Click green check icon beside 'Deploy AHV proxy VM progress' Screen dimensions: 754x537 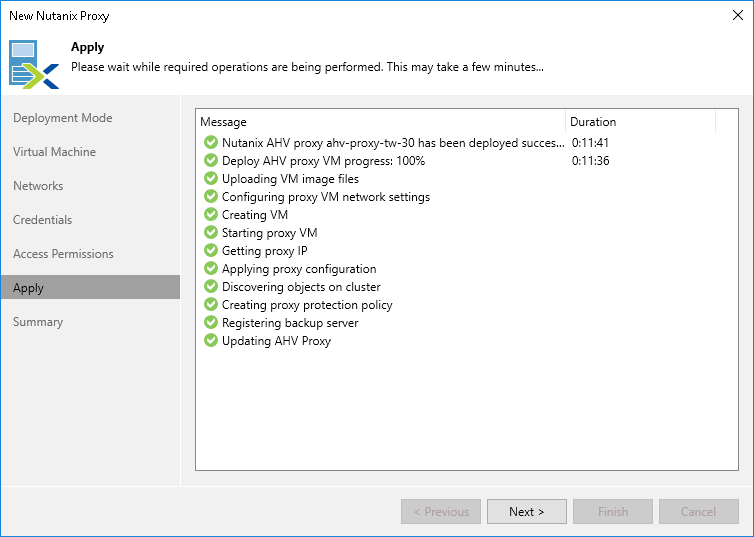pos(211,160)
